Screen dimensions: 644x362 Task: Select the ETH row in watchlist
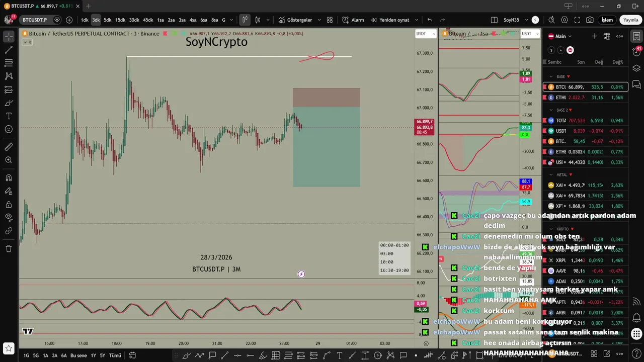[585, 98]
